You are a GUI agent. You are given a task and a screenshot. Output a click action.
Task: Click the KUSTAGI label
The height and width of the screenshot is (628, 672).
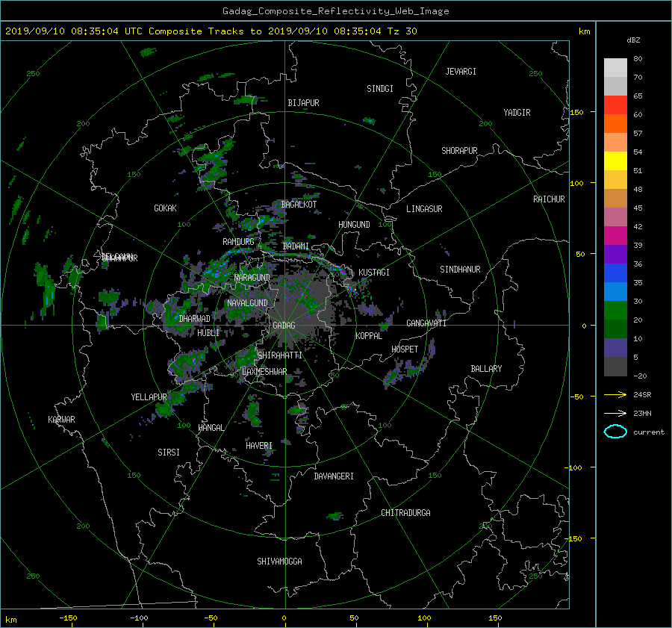374,273
